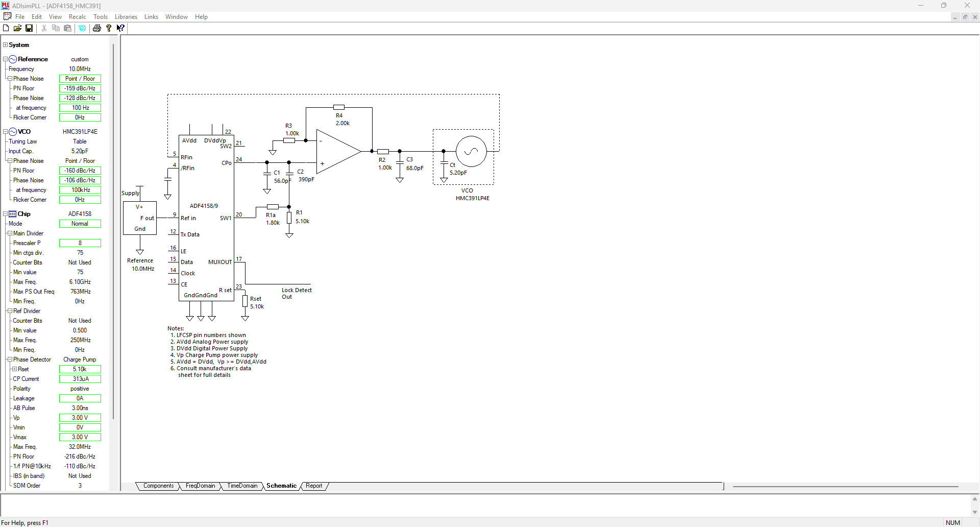Open the View menu
This screenshot has height=527, width=980.
point(55,17)
